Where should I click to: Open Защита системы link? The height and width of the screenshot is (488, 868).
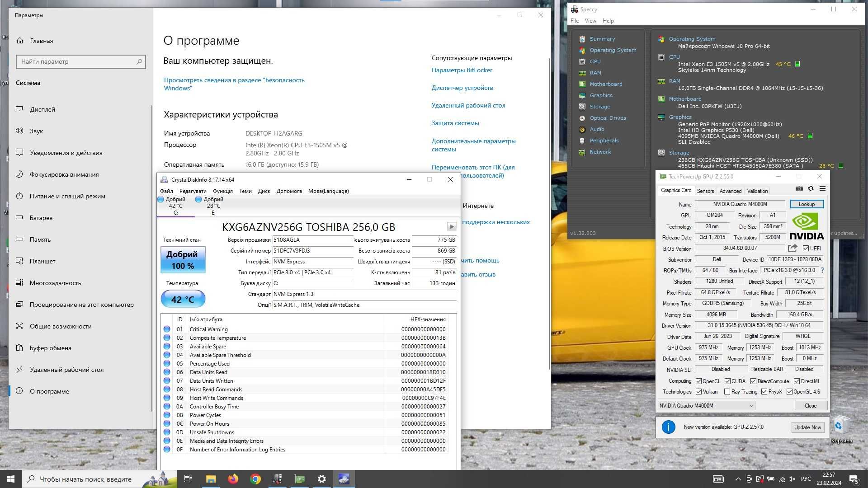click(x=455, y=123)
